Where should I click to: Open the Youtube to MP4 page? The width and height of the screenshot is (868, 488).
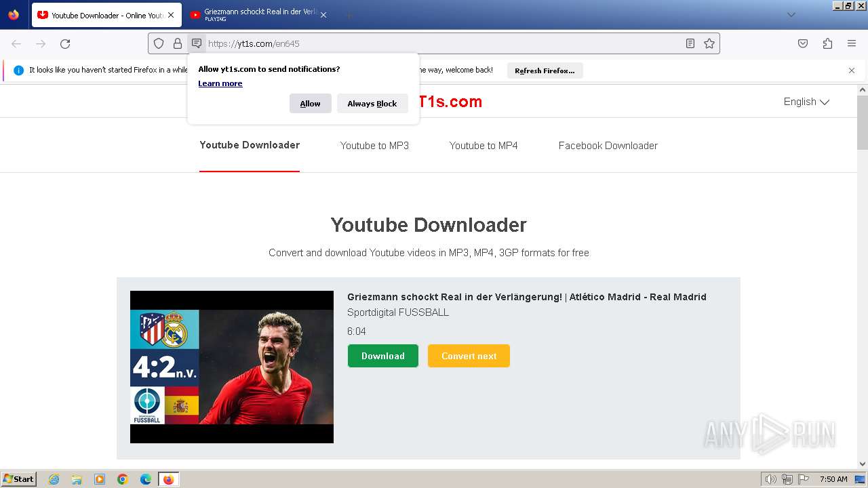pos(484,146)
